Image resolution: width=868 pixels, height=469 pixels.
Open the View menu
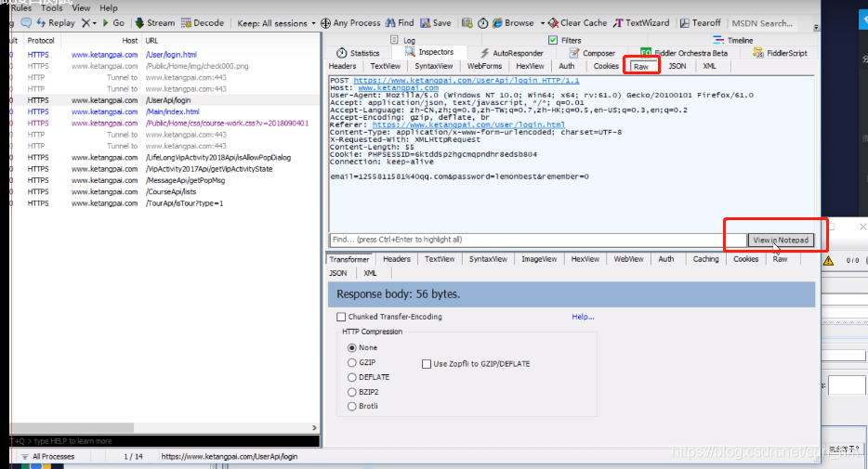click(x=81, y=7)
